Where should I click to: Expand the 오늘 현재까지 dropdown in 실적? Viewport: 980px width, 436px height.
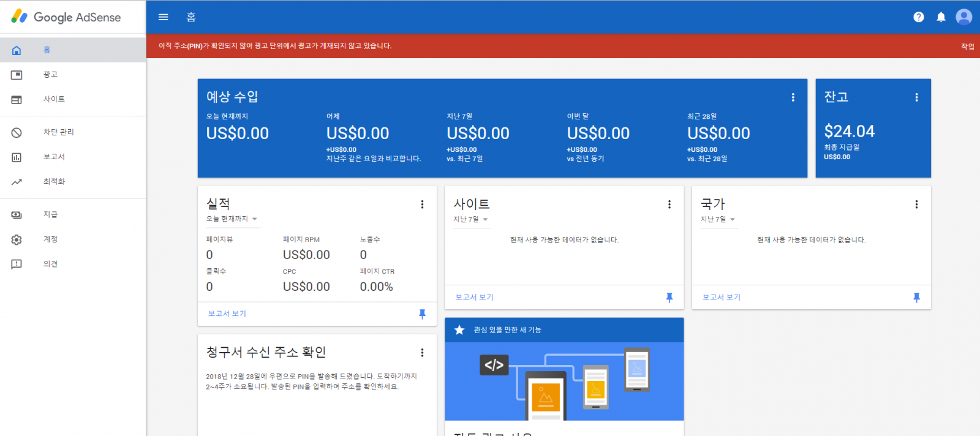click(232, 219)
